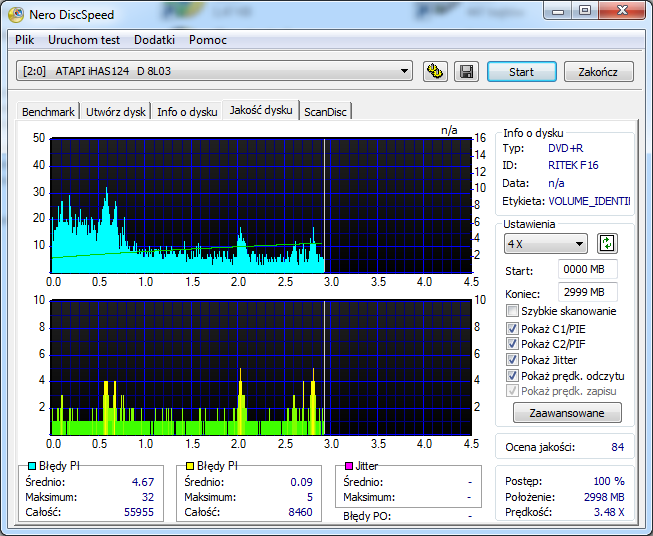653x536 pixels.
Task: Click the drive options tool icon
Action: tap(435, 72)
